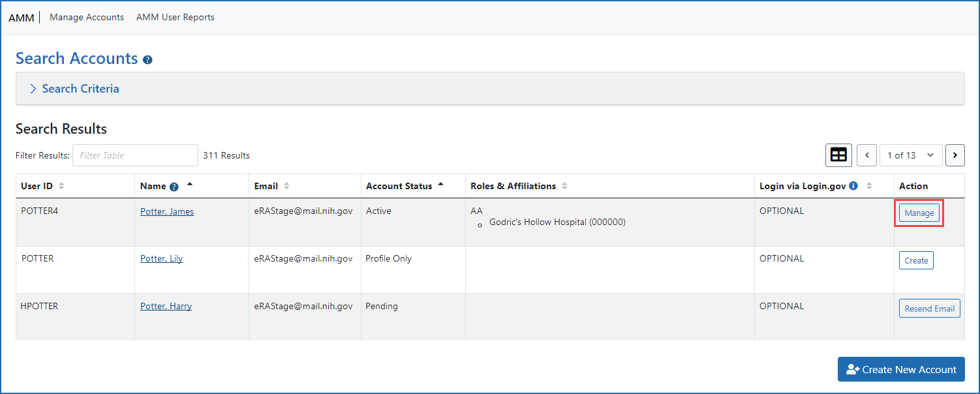The image size is (980, 394).
Task: Expand the Search Criteria panel
Action: click(x=490, y=89)
